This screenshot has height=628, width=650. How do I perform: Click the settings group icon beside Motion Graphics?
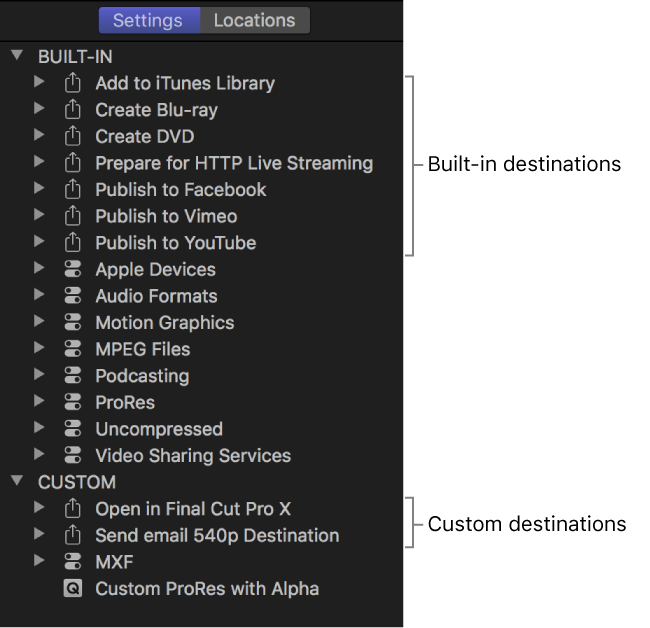click(73, 322)
